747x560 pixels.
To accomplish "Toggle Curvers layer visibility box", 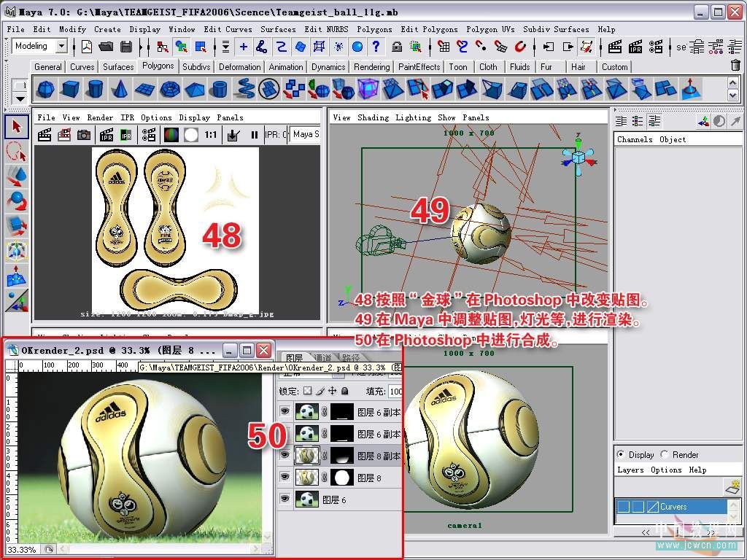I will [623, 507].
